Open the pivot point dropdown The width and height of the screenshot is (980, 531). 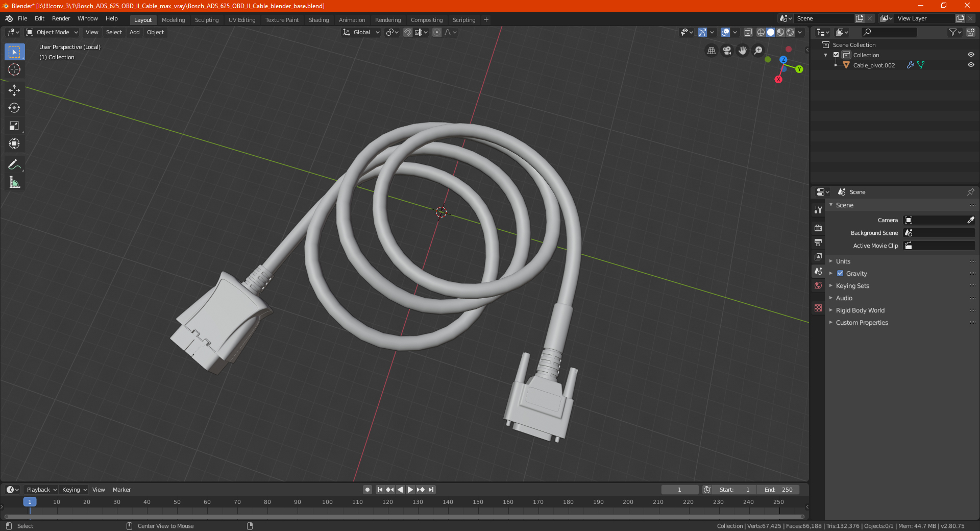(x=392, y=32)
